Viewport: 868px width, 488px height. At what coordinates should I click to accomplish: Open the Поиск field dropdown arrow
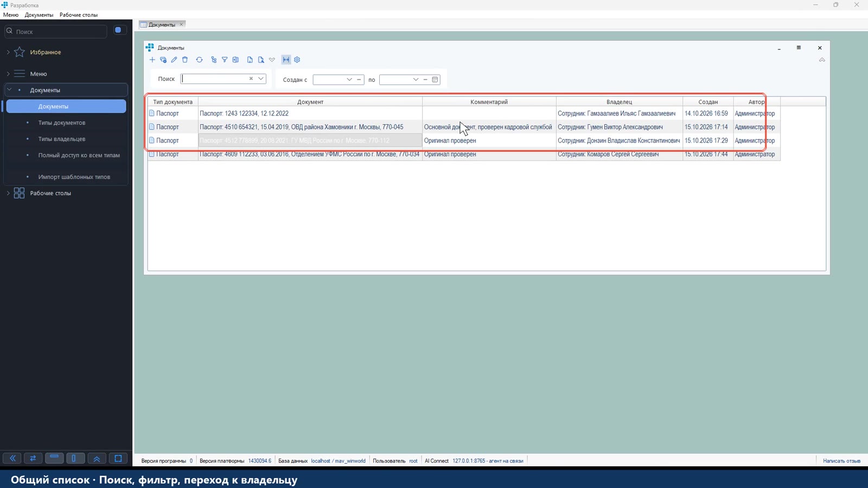(261, 79)
